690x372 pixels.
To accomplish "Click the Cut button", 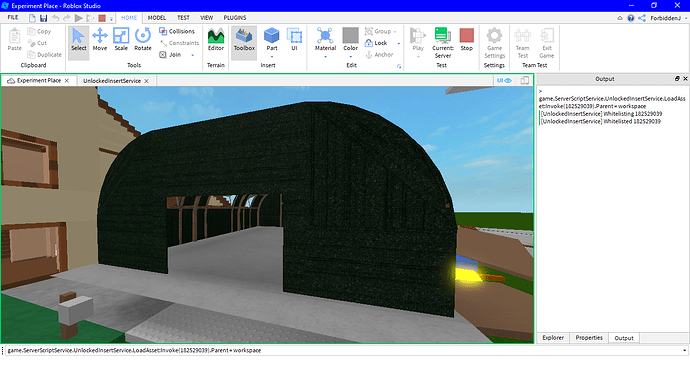I will [x=37, y=43].
